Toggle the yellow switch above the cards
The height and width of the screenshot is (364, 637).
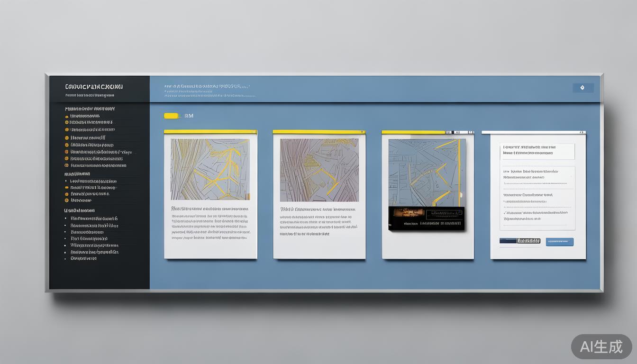tap(171, 116)
